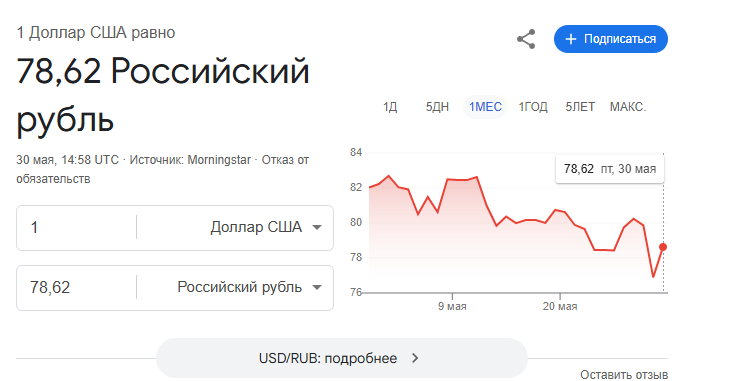The width and height of the screenshot is (742, 381).
Task: Open the Доллар США currency dropdown arrow
Action: tap(317, 228)
